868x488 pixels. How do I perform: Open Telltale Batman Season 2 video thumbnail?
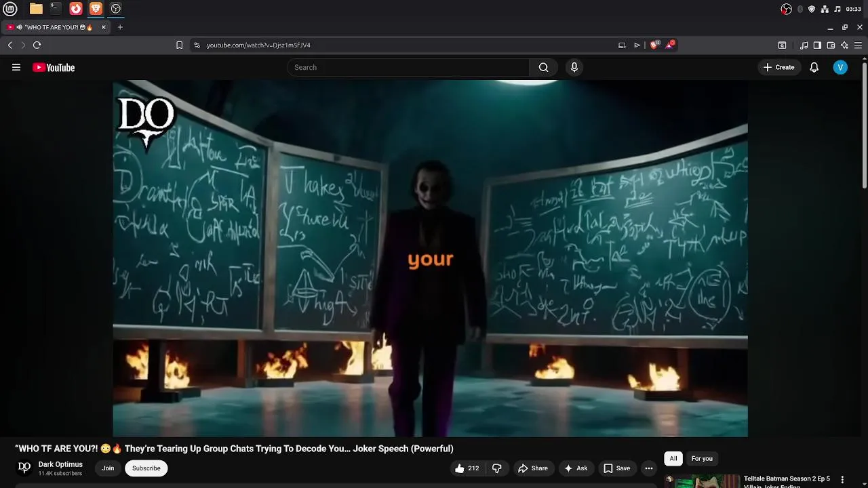click(702, 481)
